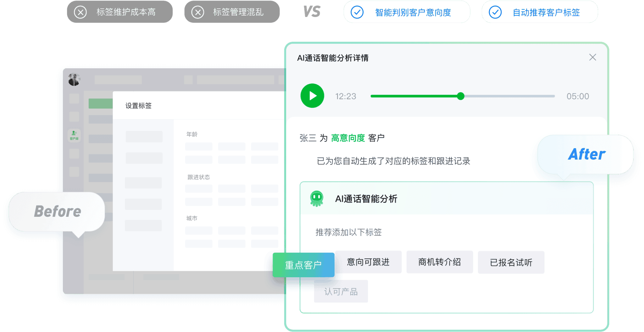
Task: Click the user avatar in the top-left panel
Action: coord(74,79)
